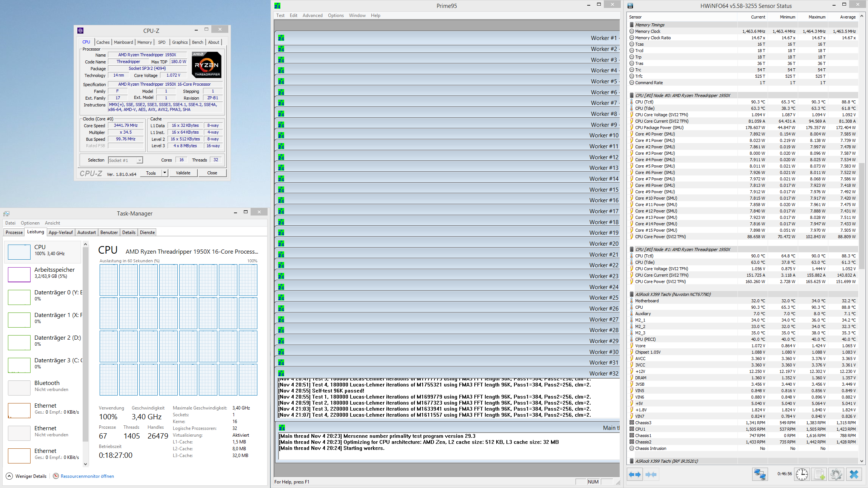Click HWiNFO collapse columns arrows button
868x488 pixels.
(x=651, y=474)
